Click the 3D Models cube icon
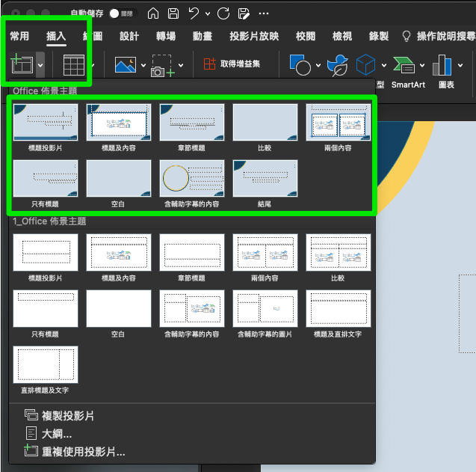476x472 pixels. pos(365,64)
